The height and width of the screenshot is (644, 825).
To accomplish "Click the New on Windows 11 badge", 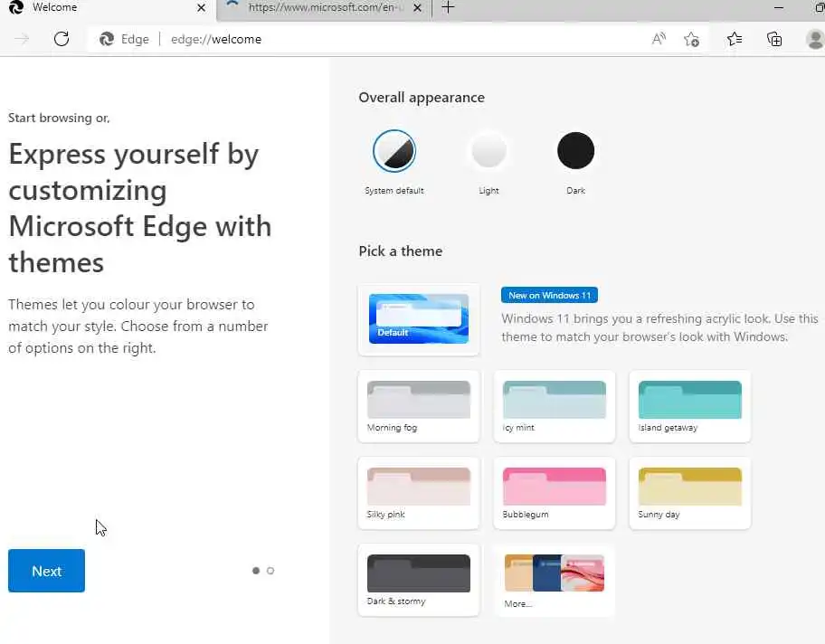I will [x=549, y=295].
